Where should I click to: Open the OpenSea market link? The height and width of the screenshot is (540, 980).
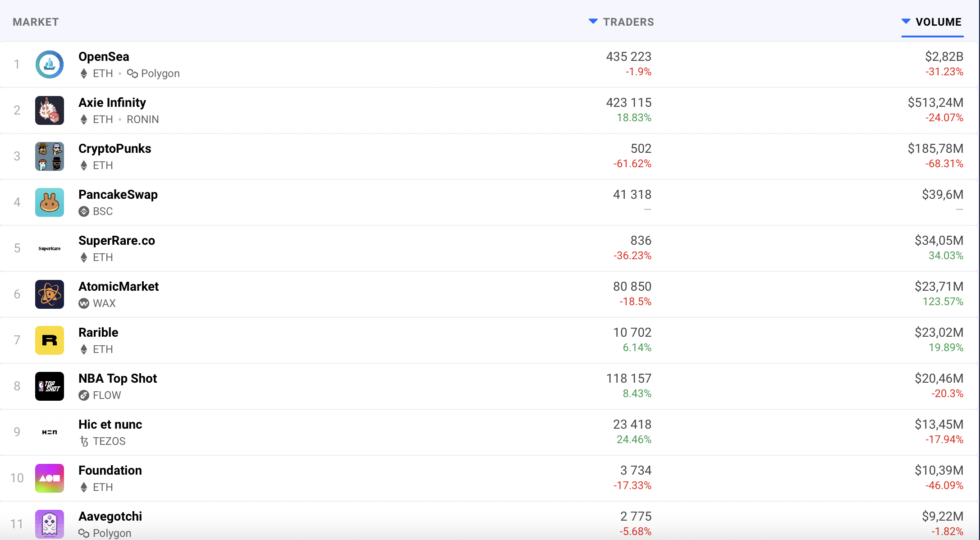[104, 57]
